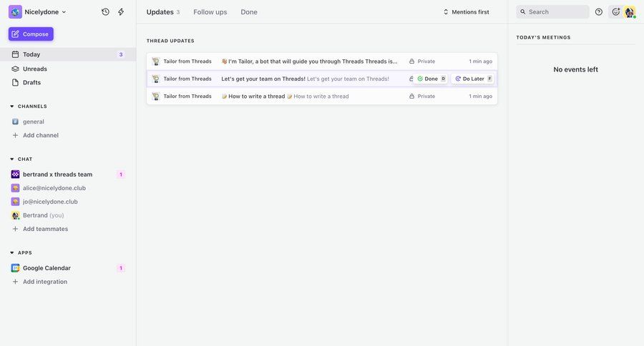Viewport: 644px width, 346px height.
Task: Open Drafts in the sidebar
Action: (68, 82)
